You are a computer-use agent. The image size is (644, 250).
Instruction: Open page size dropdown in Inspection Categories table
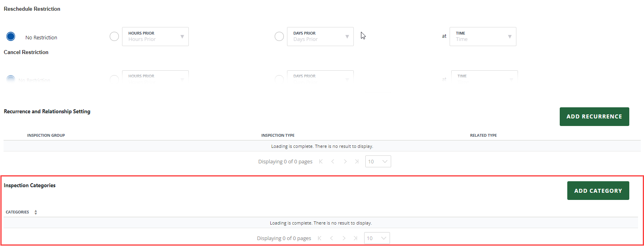click(377, 238)
